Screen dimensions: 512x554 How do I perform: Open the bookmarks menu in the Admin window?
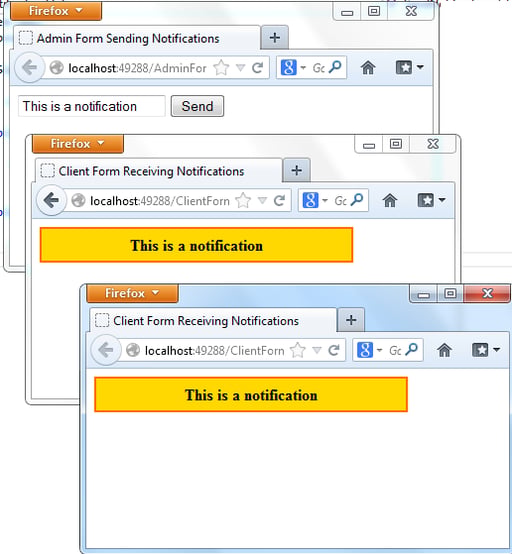click(x=410, y=67)
